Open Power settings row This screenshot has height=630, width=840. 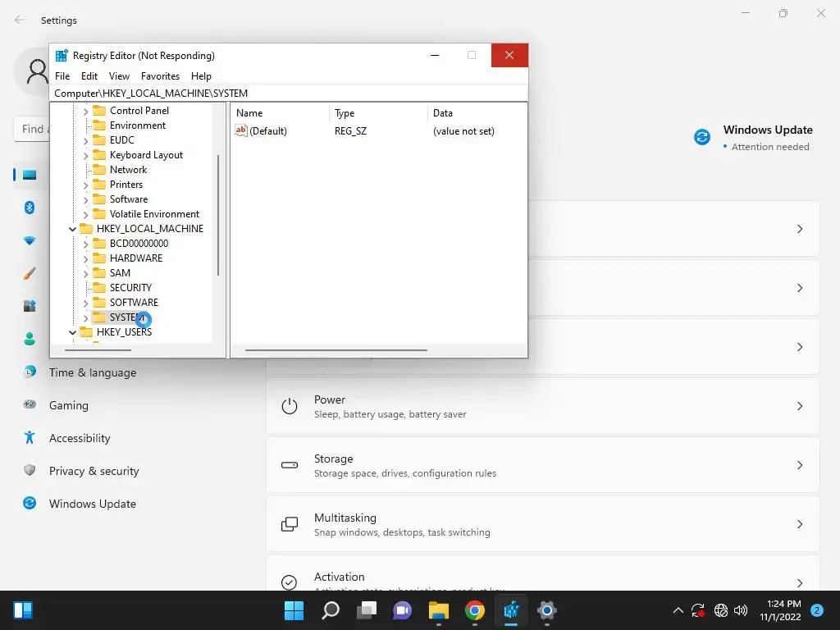pyautogui.click(x=543, y=406)
